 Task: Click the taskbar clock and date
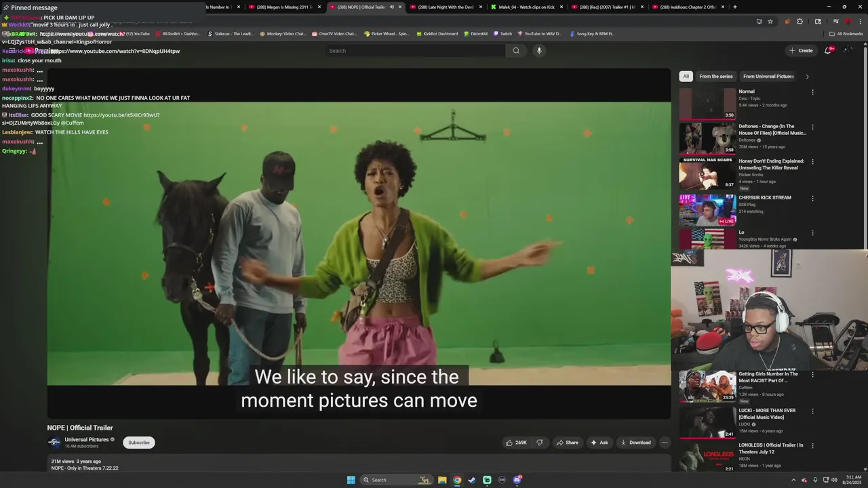tap(852, 480)
